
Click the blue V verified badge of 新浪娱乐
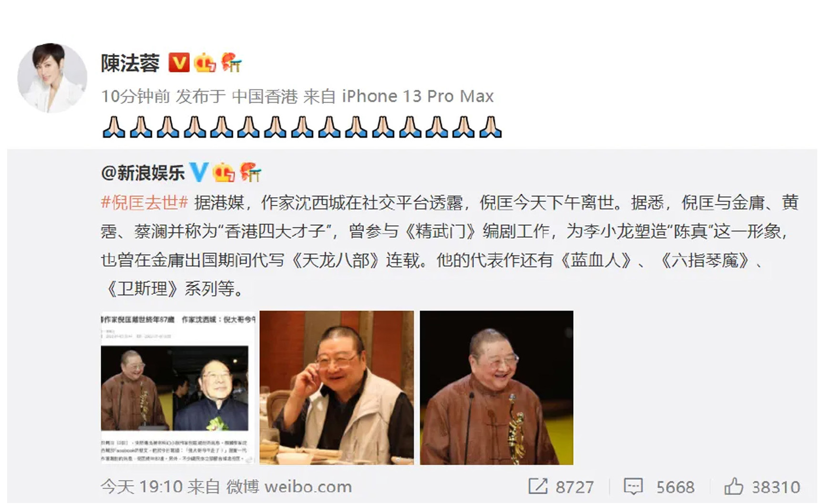[x=198, y=172]
